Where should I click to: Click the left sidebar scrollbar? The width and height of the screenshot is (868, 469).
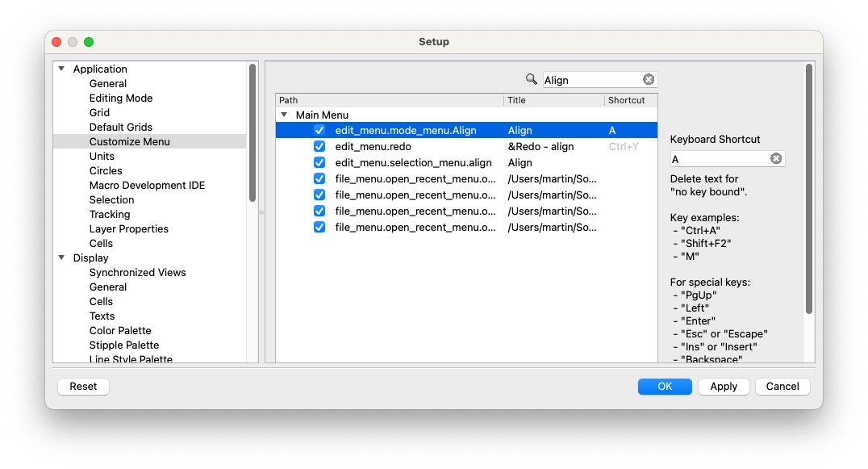[252, 133]
